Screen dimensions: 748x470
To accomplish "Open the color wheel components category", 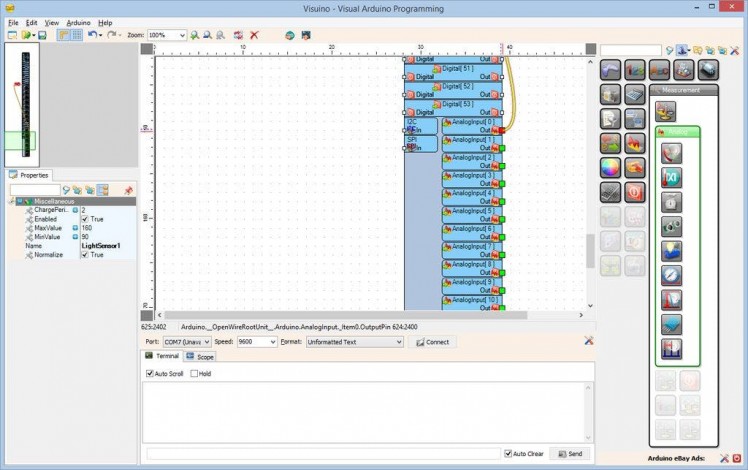I will pos(610,167).
